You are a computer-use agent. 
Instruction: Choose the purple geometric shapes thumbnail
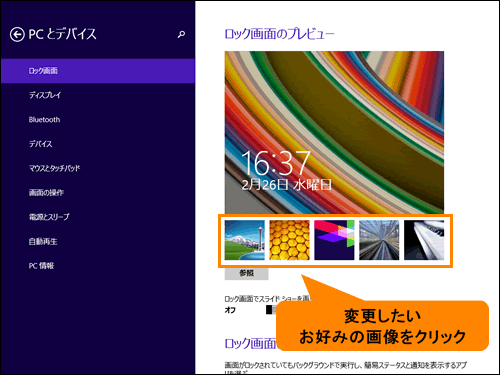pos(334,240)
